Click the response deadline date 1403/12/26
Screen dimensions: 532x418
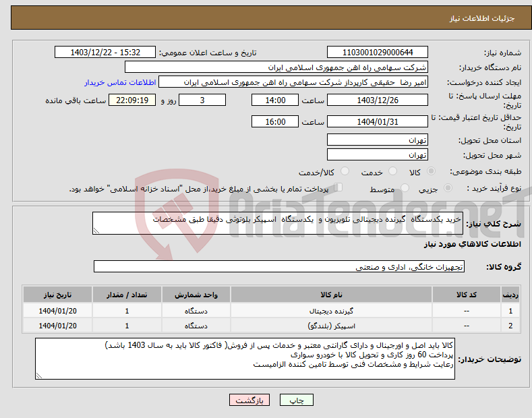click(x=378, y=100)
